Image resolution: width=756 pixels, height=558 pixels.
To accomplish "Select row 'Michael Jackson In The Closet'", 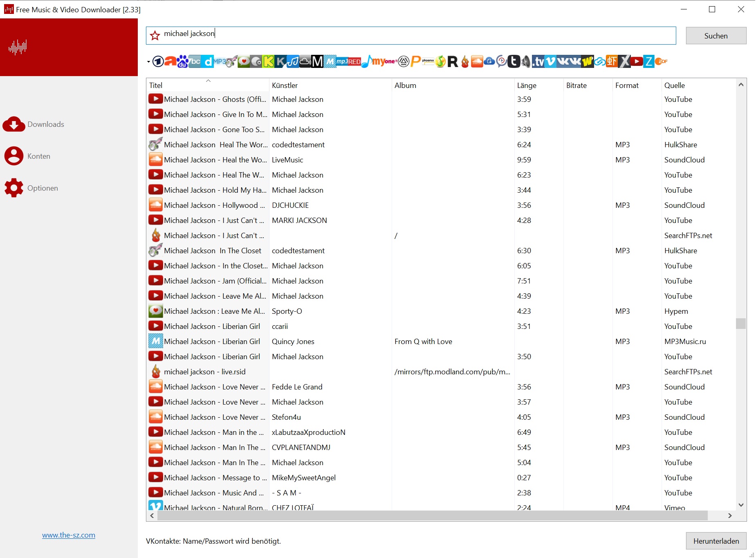I will [x=441, y=250].
